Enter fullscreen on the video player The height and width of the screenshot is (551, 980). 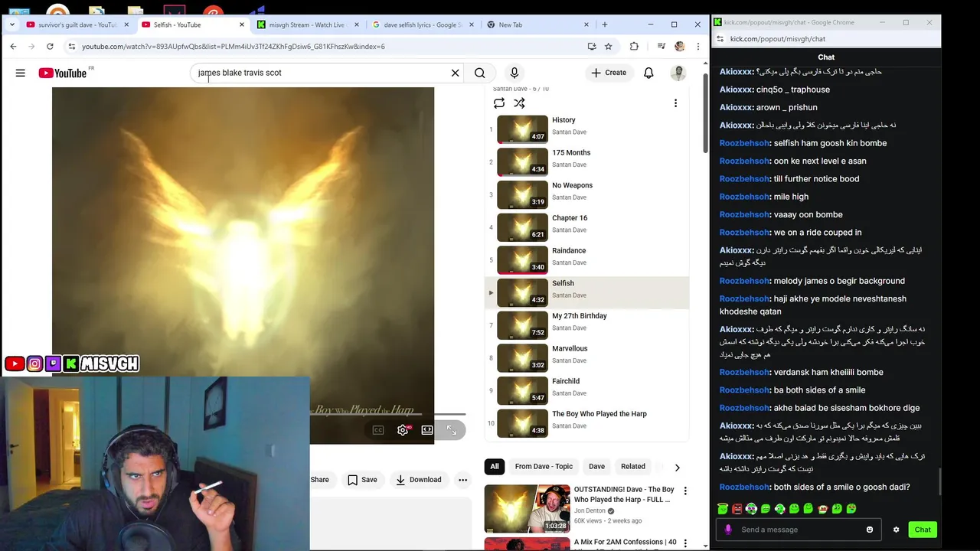pyautogui.click(x=451, y=430)
